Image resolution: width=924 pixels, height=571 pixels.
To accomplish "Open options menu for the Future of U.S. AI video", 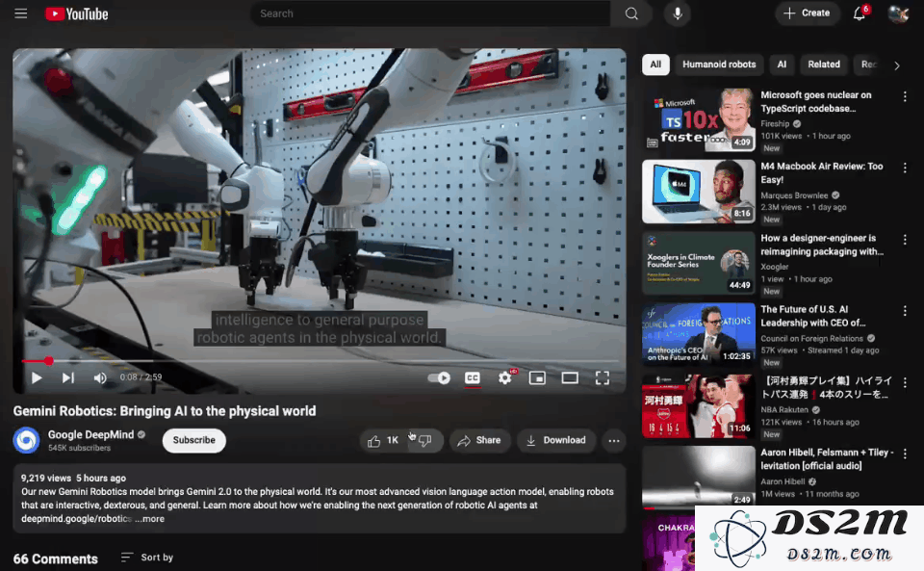I will 905,311.
